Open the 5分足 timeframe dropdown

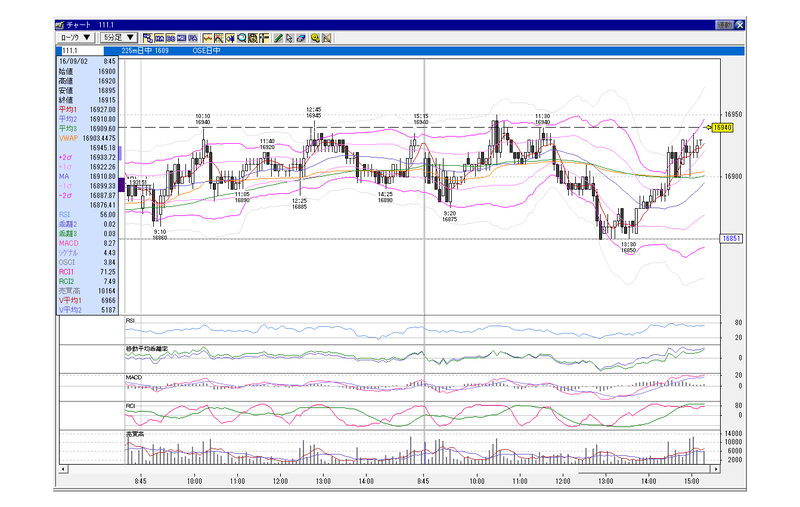[118, 38]
